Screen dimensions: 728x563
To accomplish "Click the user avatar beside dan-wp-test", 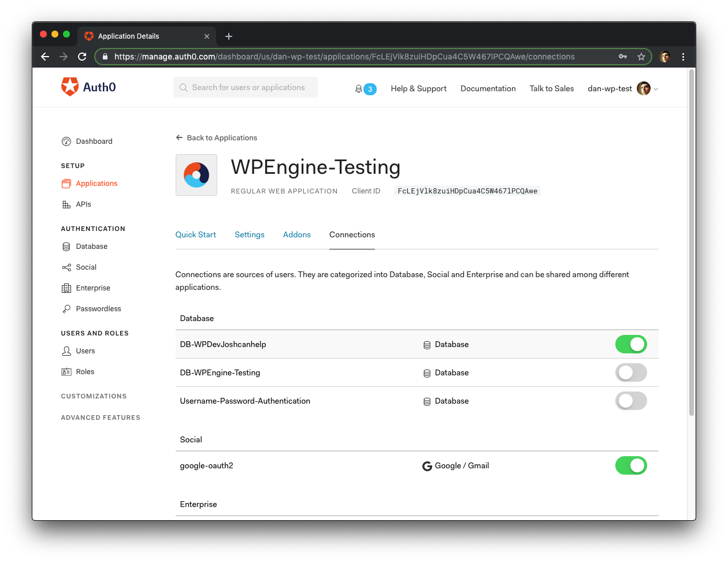I will (x=644, y=88).
